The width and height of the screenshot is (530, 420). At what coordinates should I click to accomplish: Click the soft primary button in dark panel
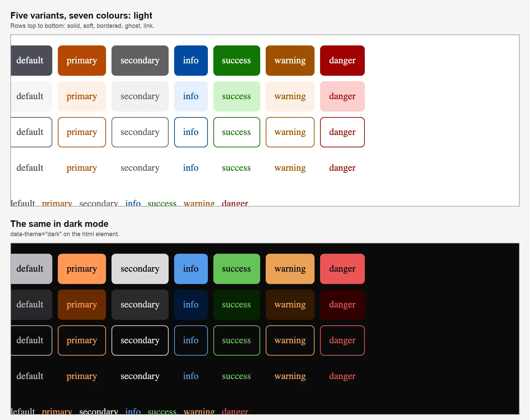point(82,305)
